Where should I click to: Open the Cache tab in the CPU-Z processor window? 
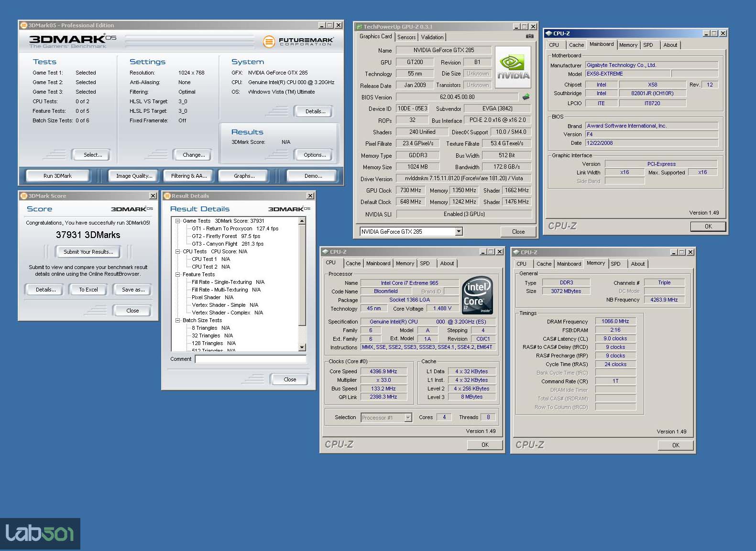pyautogui.click(x=353, y=263)
